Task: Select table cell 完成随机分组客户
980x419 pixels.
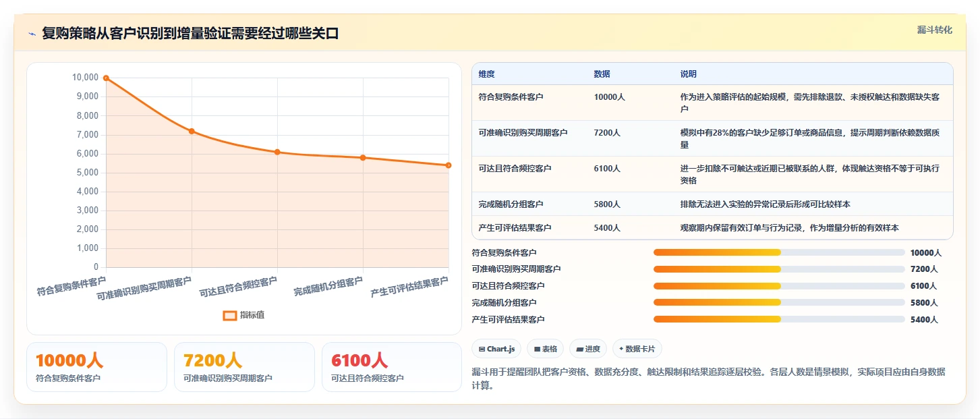Action: (x=529, y=204)
